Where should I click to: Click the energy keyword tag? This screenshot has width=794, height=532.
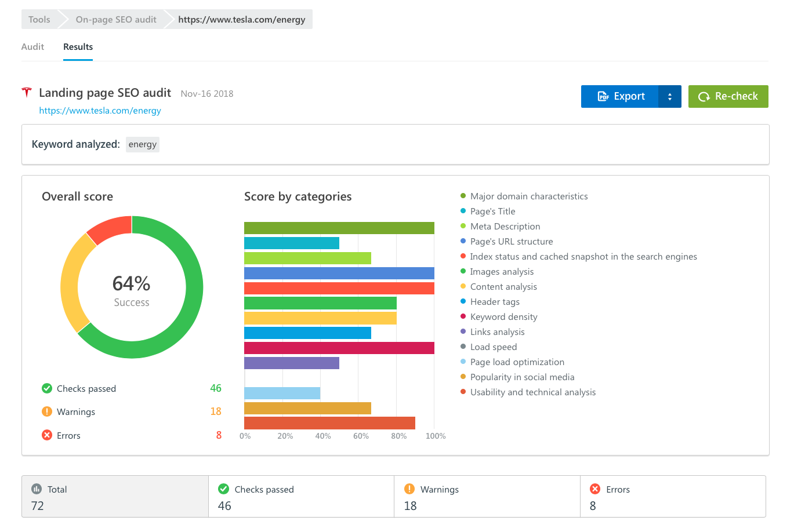(x=143, y=144)
